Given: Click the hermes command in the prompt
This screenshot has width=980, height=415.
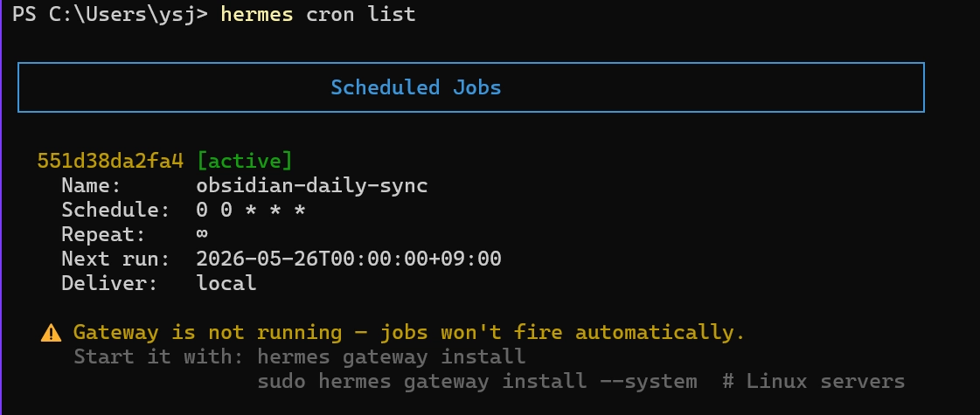Looking at the screenshot, I should click(x=257, y=14).
